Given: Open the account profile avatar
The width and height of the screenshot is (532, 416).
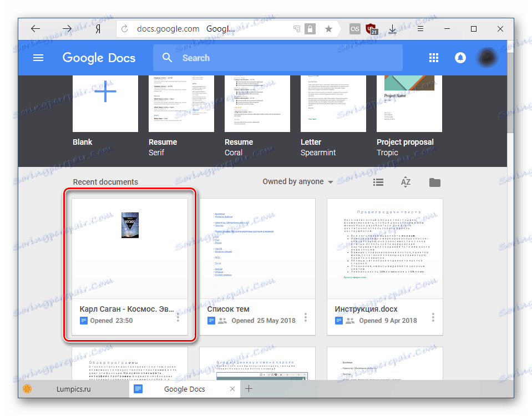Looking at the screenshot, I should (487, 58).
